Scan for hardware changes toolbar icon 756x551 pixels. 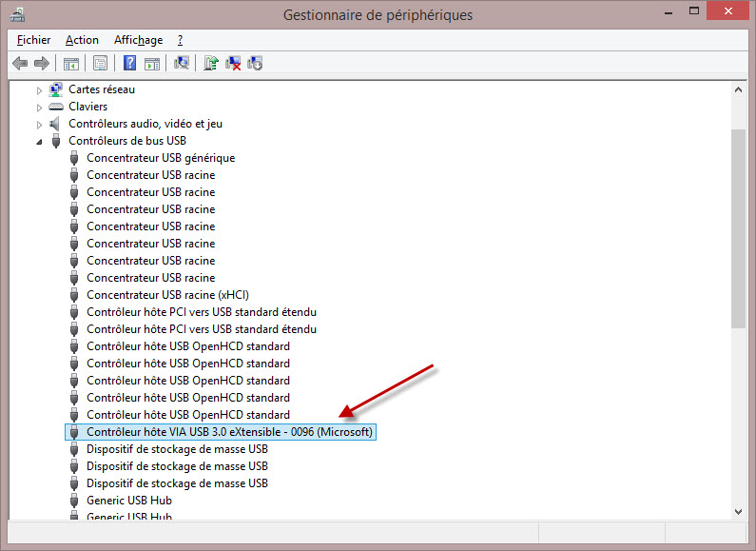click(182, 64)
